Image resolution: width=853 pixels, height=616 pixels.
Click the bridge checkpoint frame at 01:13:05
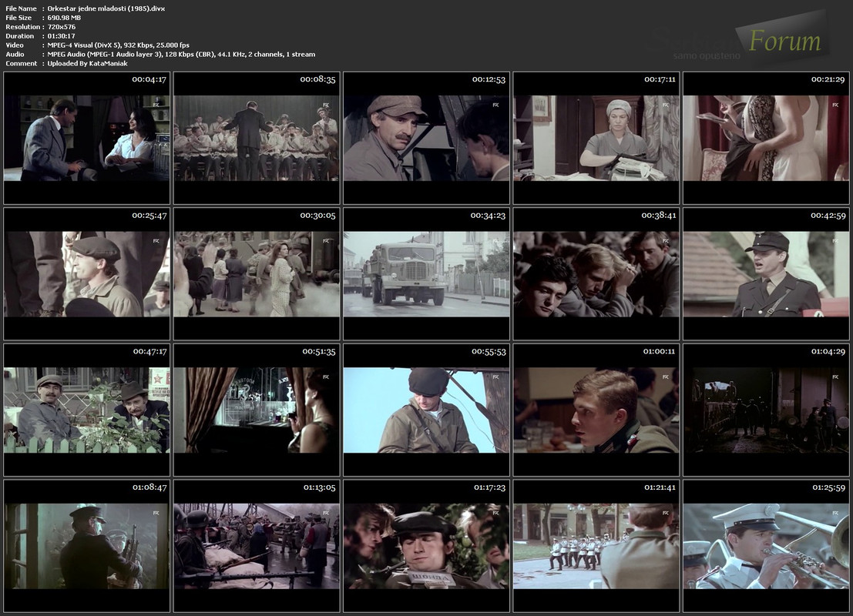257,546
